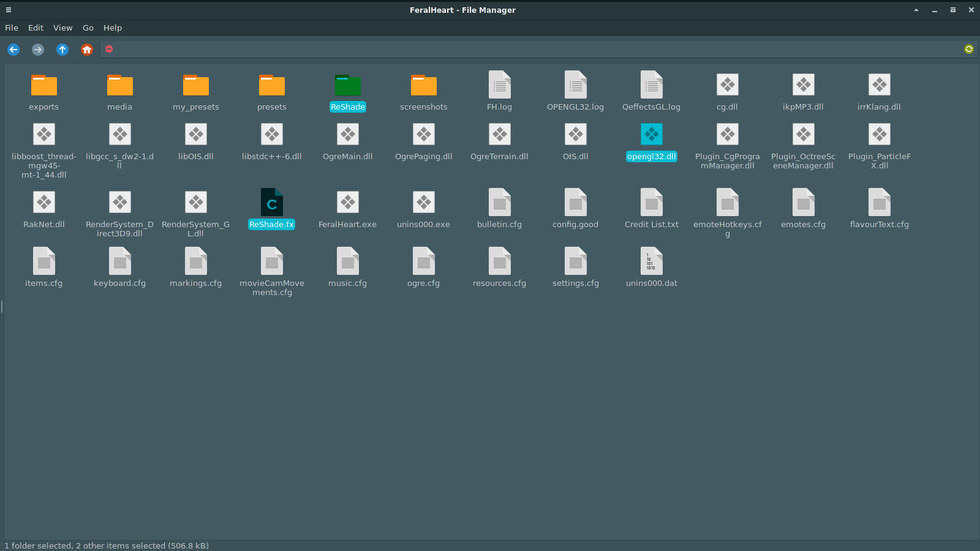Click the OgrePaging.dll file name
Viewport: 980px width, 551px height.
(x=424, y=156)
